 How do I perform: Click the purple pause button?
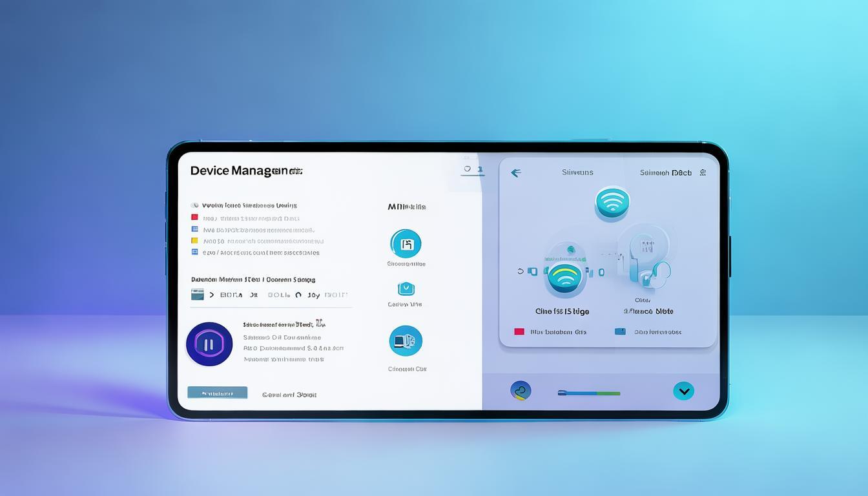(209, 344)
